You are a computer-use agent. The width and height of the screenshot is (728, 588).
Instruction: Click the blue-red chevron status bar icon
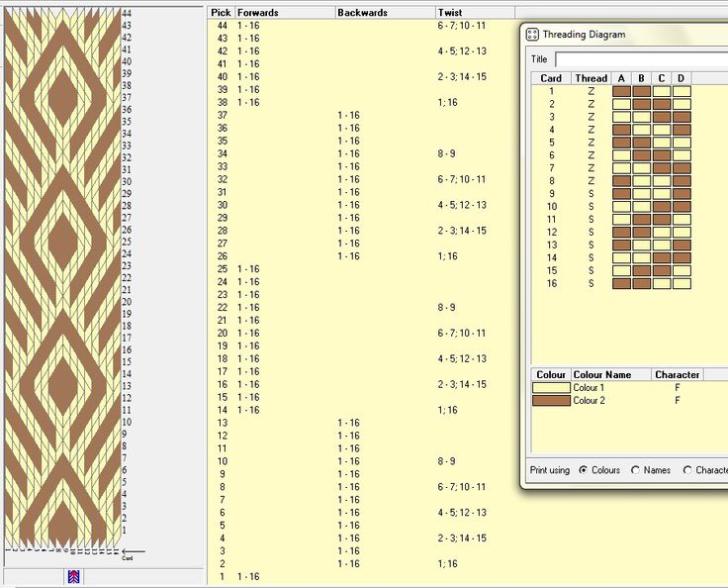(x=74, y=577)
